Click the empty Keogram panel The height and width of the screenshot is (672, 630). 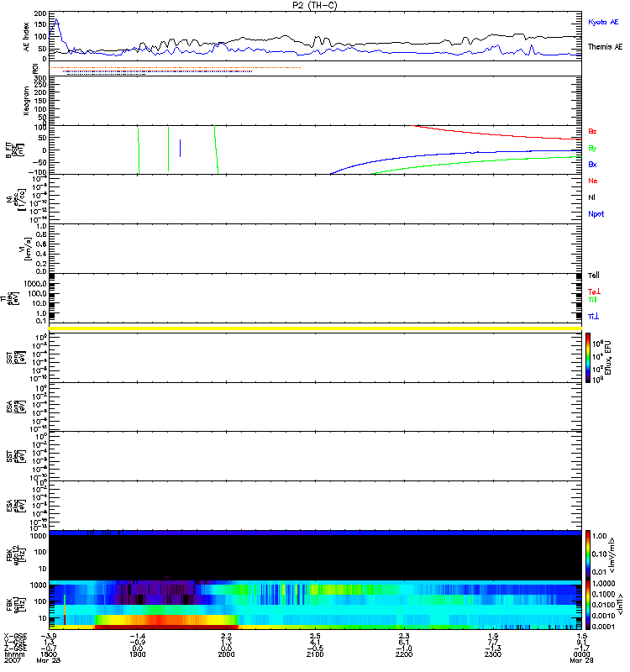point(315,101)
